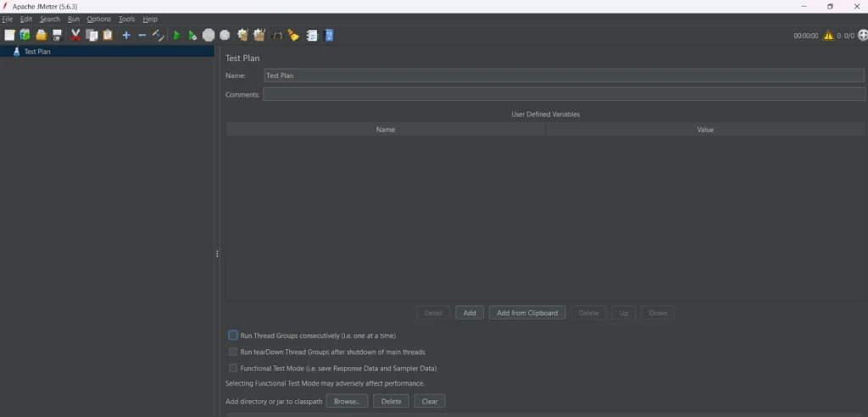Click the Toggle enable/disable icon
868x417 pixels.
159,36
